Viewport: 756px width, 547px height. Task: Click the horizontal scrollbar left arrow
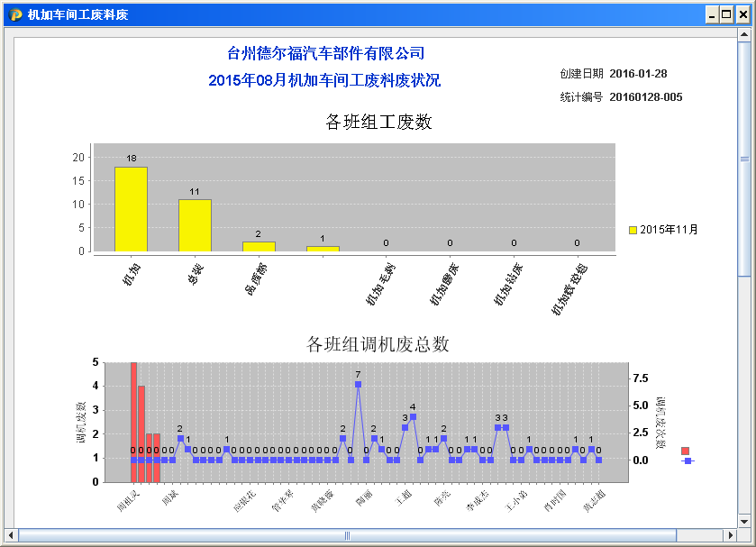click(x=11, y=535)
